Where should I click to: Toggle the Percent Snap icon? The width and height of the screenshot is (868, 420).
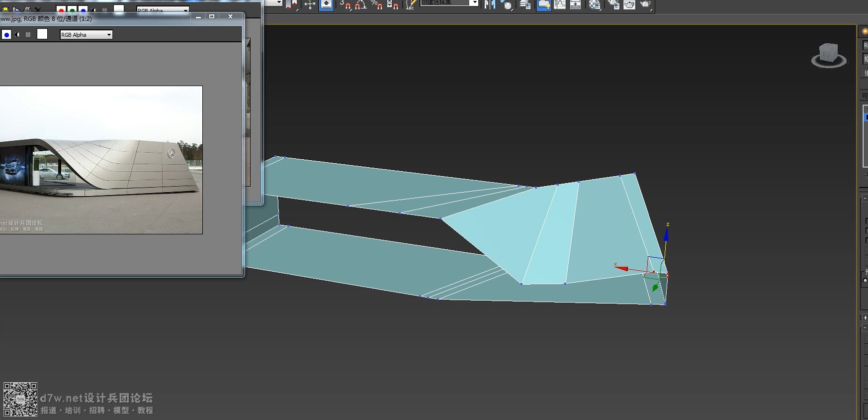tap(377, 5)
